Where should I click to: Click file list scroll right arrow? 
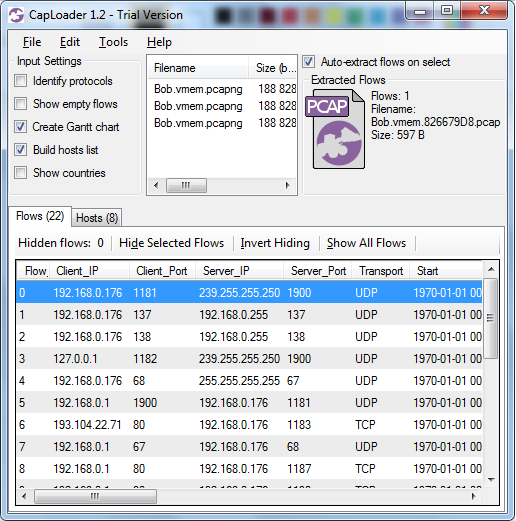[287, 185]
